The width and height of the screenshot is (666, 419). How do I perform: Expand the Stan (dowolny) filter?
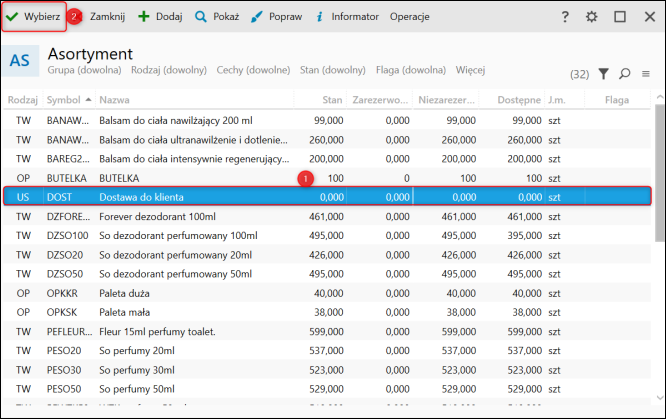tap(332, 71)
